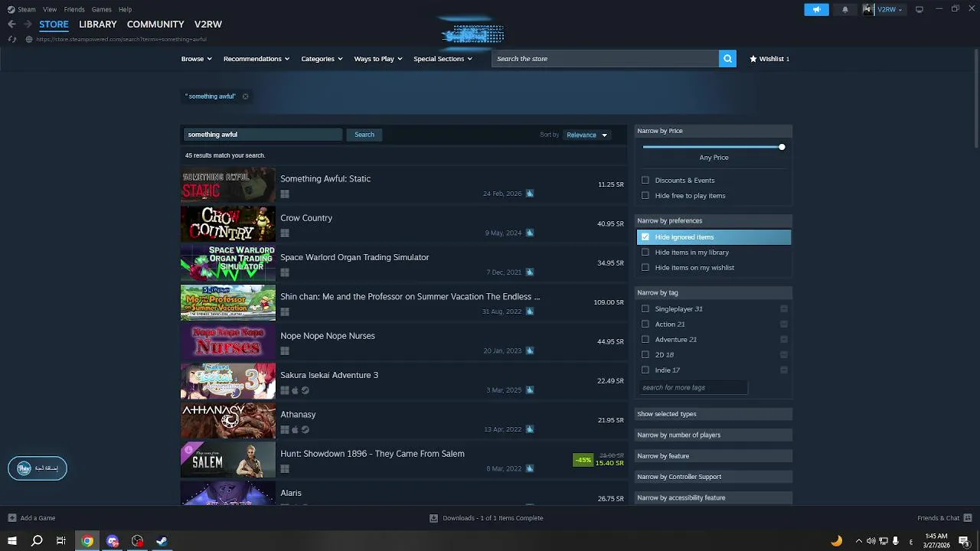Check Hide items in my library

(x=645, y=253)
